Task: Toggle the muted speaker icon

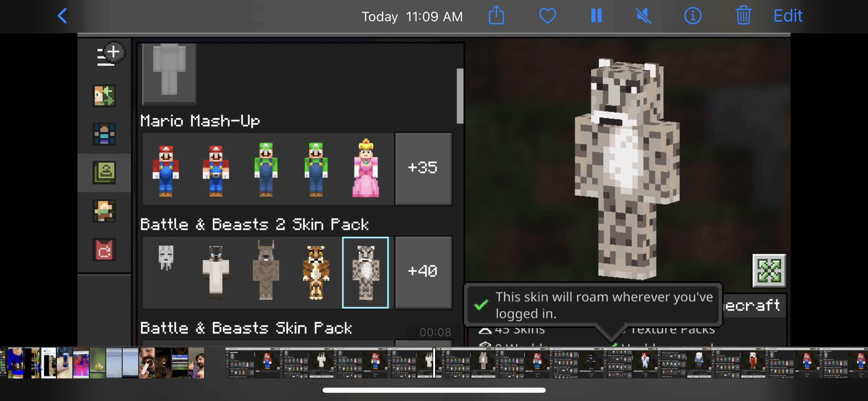Action: pos(644,16)
